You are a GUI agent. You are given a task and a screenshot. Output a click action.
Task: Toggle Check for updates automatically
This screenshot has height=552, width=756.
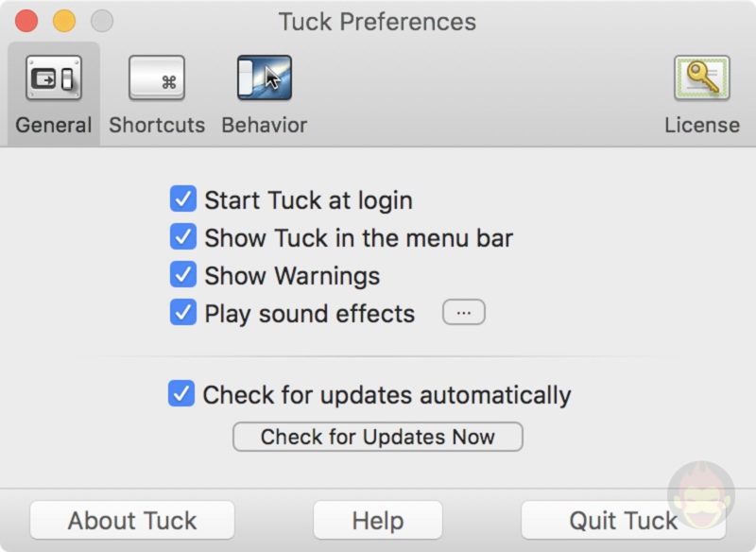tap(183, 394)
